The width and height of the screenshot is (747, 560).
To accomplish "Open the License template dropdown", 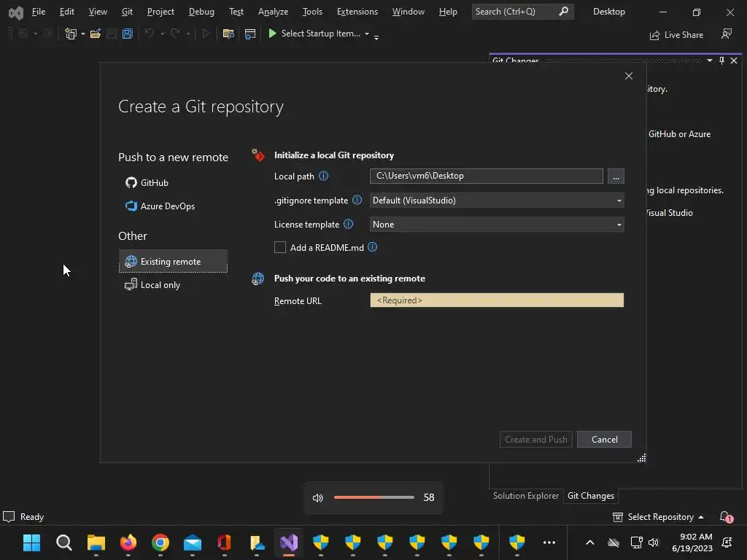I will (x=497, y=225).
